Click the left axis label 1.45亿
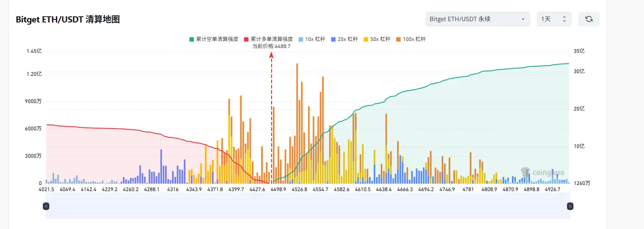The image size is (644, 229). (34, 52)
